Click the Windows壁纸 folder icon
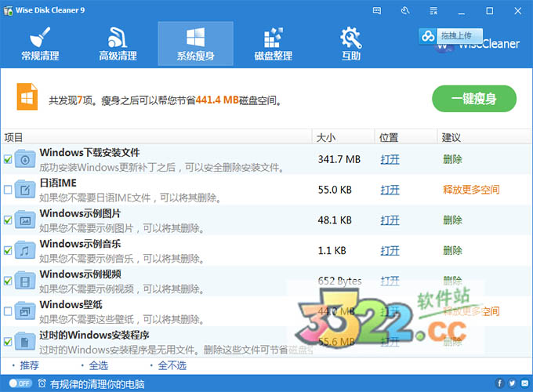Image resolution: width=533 pixels, height=392 pixels. tap(25, 310)
